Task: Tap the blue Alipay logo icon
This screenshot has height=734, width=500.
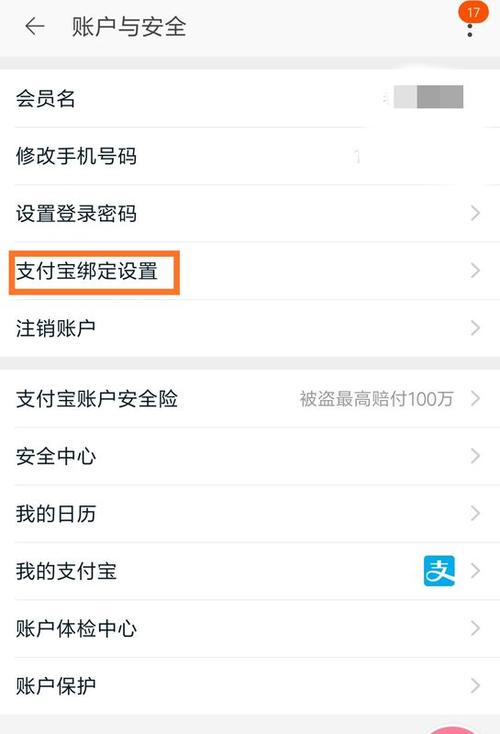Action: tap(439, 571)
